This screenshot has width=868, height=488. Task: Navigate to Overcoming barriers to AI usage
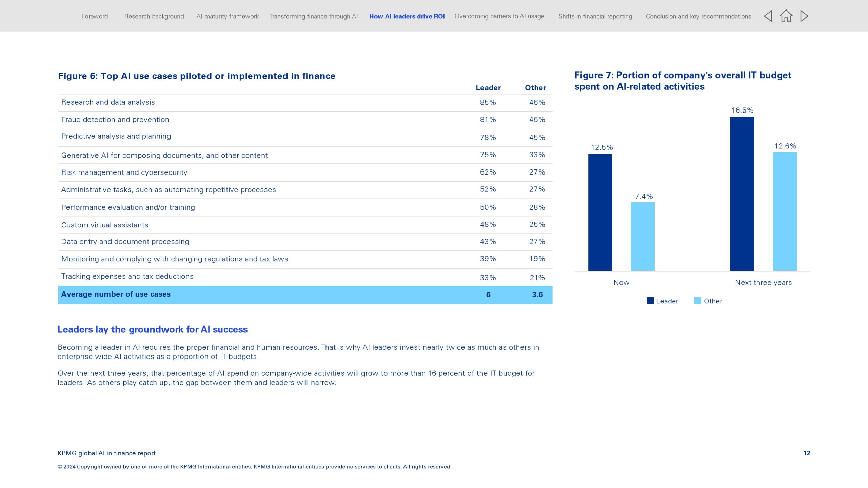pyautogui.click(x=499, y=16)
